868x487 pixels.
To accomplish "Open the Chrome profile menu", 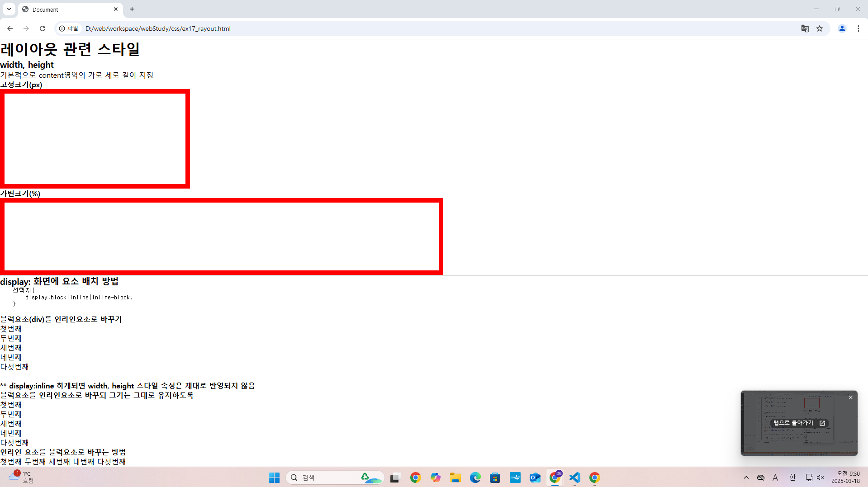I will [x=842, y=28].
